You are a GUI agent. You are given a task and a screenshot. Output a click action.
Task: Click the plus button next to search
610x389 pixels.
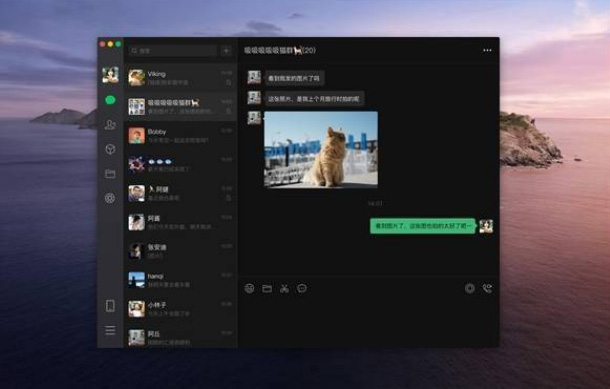point(226,51)
